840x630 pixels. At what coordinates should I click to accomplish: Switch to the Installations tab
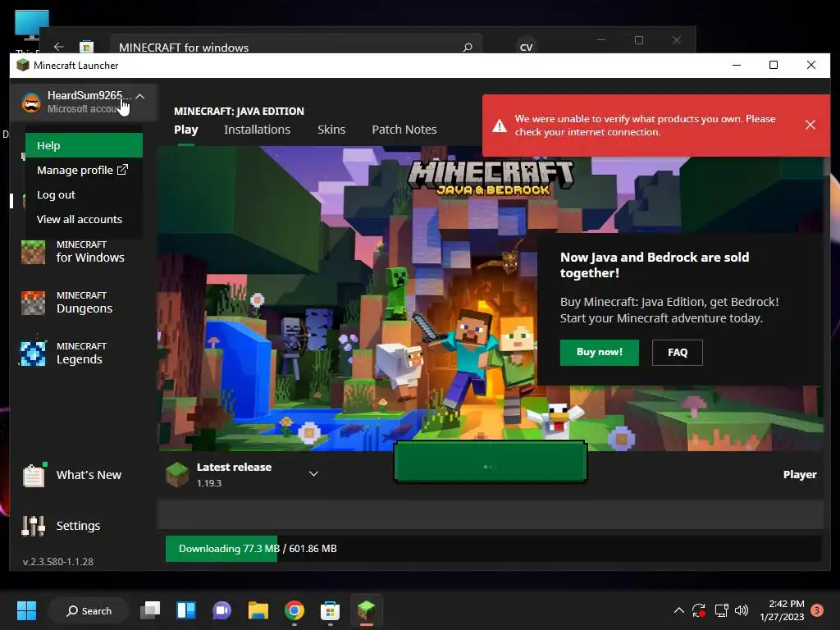click(x=257, y=130)
